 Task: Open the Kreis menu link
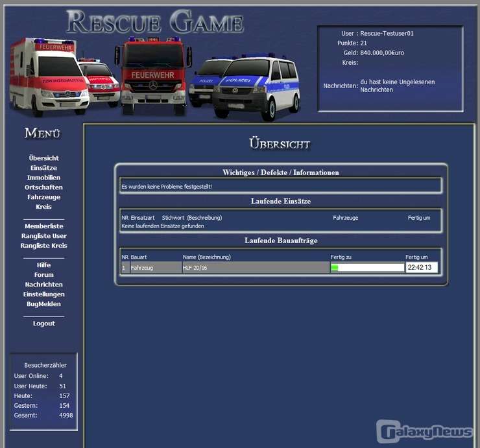43,207
